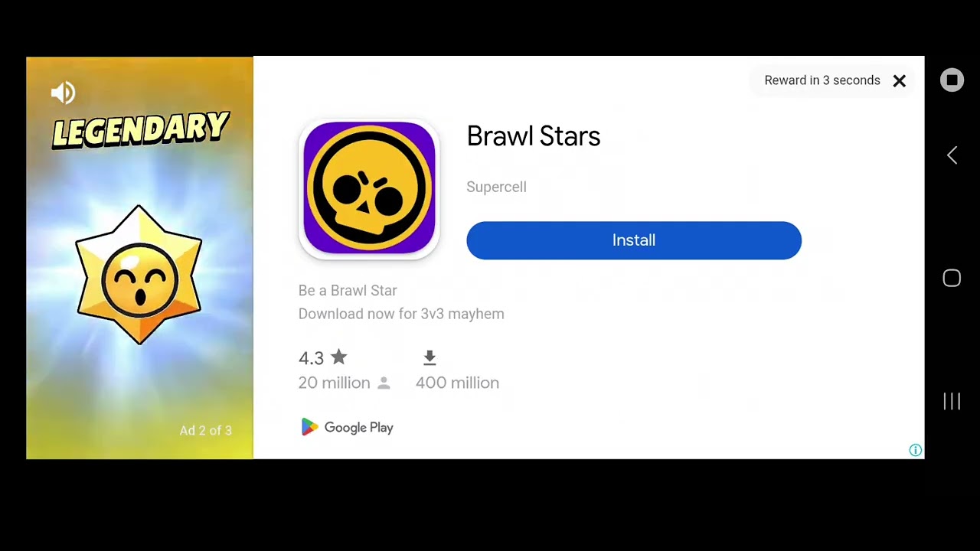This screenshot has height=551, width=980.
Task: Select the 4.3 star rating
Action: tap(322, 357)
